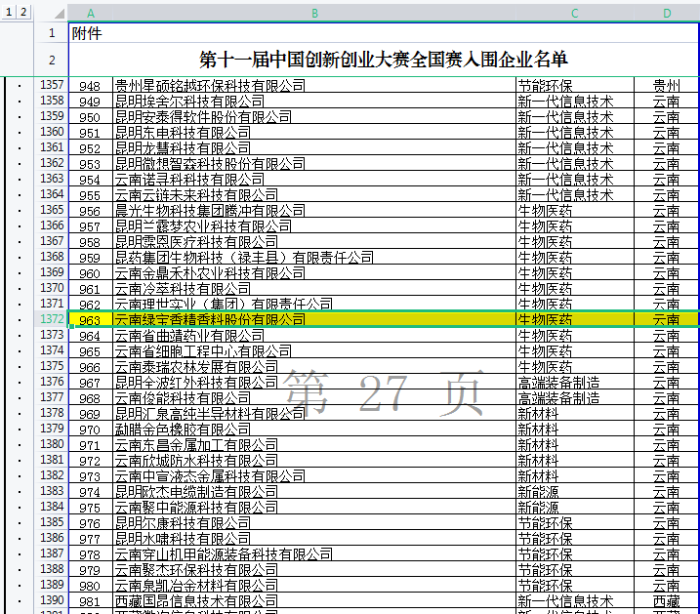Click cell 云南省细胞工程中心有限公司
Image resolution: width=700 pixels, height=614 pixels.
tap(314, 350)
